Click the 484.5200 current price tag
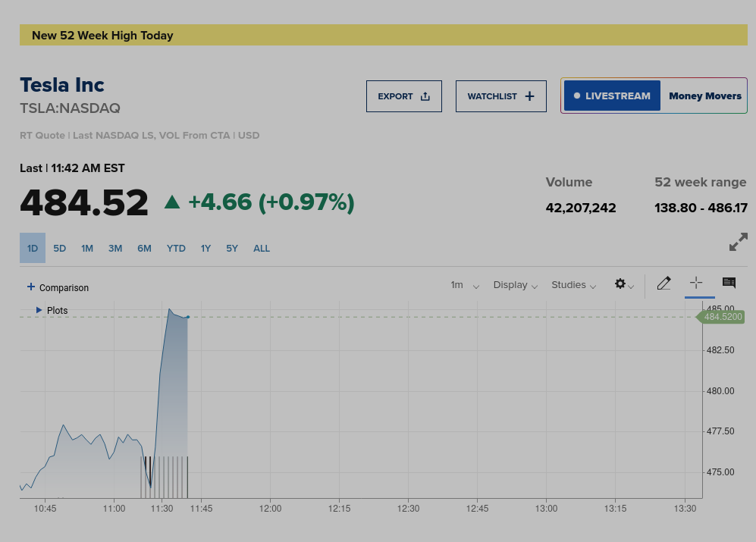The height and width of the screenshot is (542, 756). (x=721, y=317)
